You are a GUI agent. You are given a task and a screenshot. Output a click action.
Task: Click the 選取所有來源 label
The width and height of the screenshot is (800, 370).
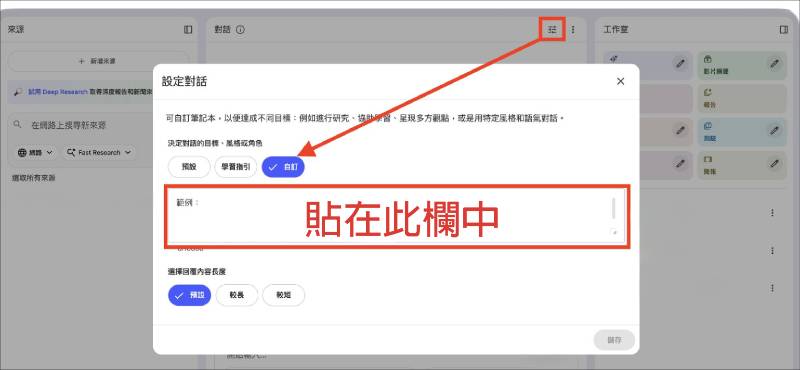34,178
